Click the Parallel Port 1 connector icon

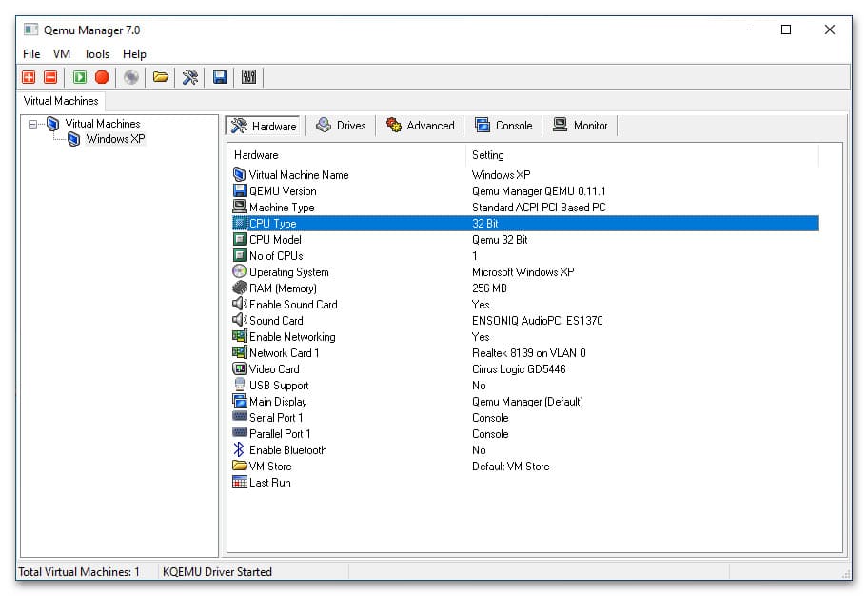[x=240, y=432]
